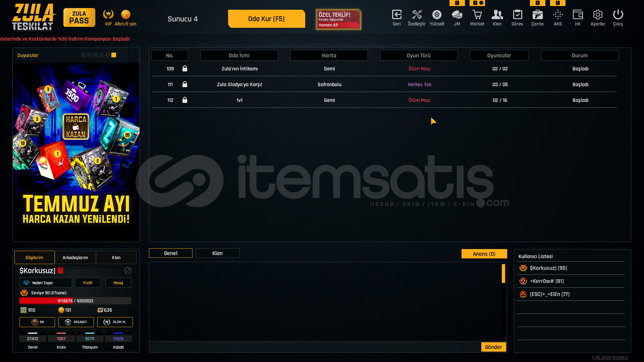Sort by Oyuncular column header
Viewport: 644px width, 362px height.
pyautogui.click(x=499, y=55)
